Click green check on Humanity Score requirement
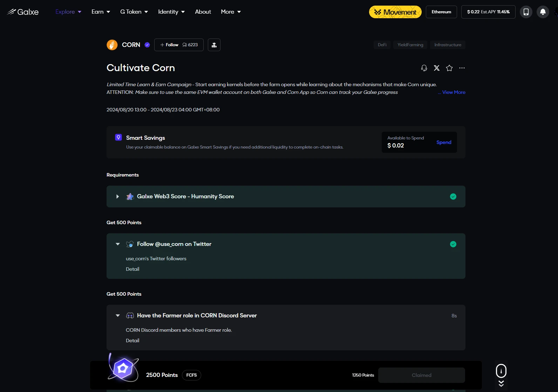 pos(453,197)
